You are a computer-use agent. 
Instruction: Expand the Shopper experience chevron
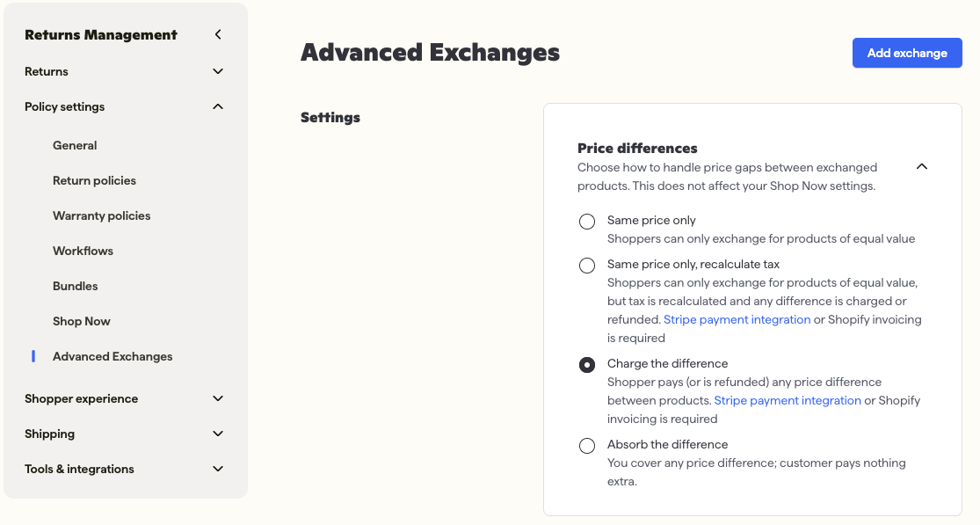[217, 398]
